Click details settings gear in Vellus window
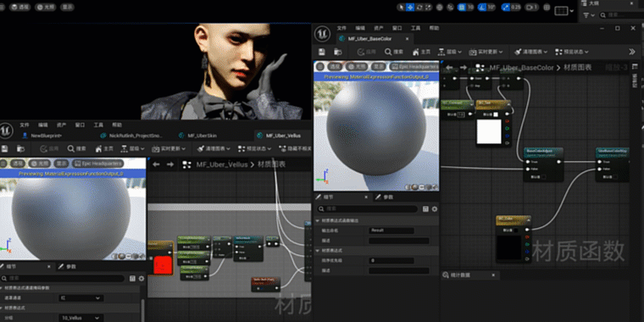This screenshot has height=322, width=644. (x=142, y=279)
